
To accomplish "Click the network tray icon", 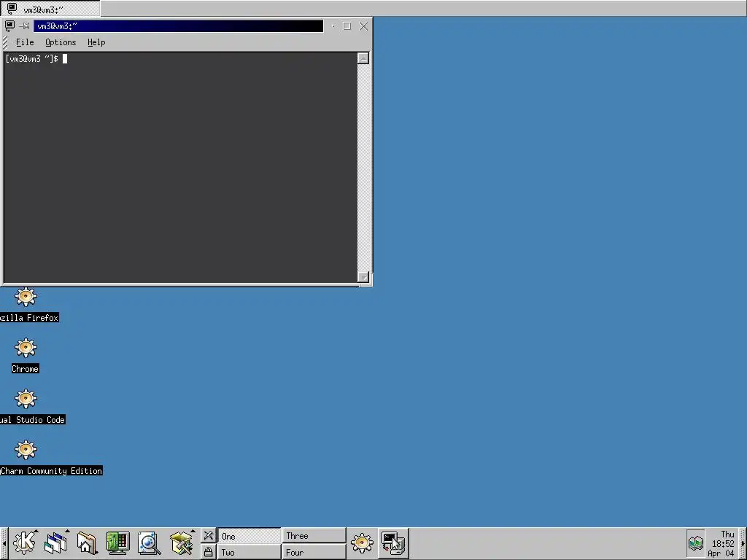I will click(695, 542).
